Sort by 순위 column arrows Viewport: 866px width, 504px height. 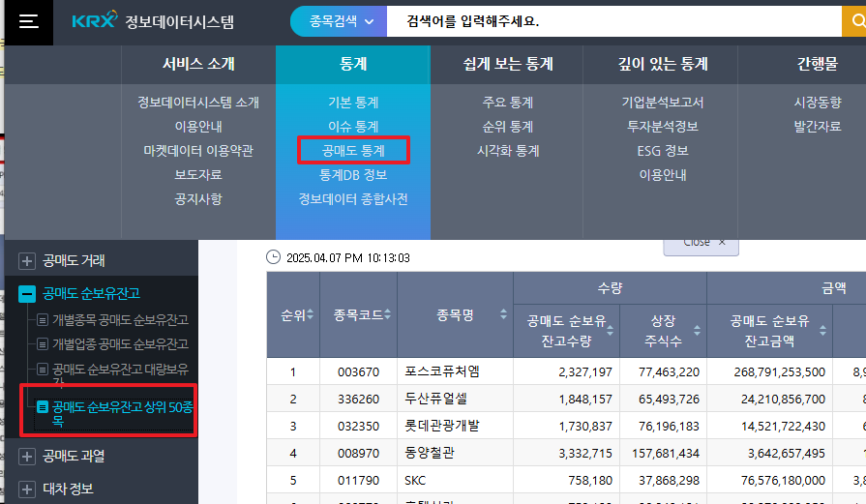[311, 314]
